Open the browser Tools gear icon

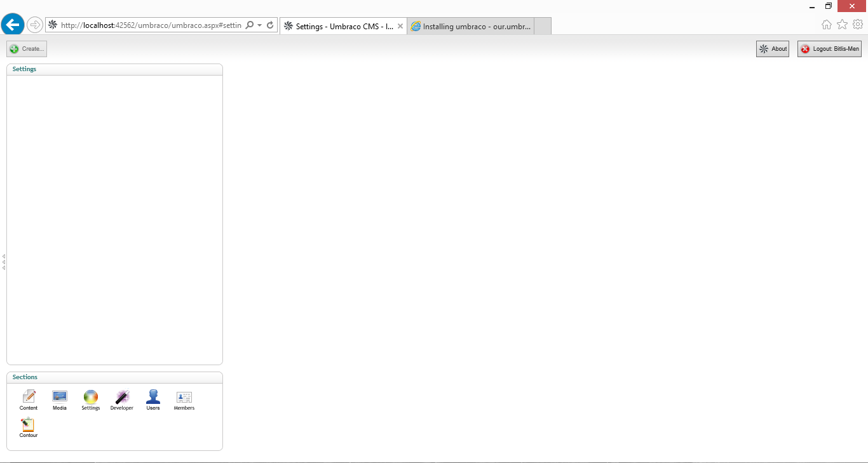pos(858,24)
